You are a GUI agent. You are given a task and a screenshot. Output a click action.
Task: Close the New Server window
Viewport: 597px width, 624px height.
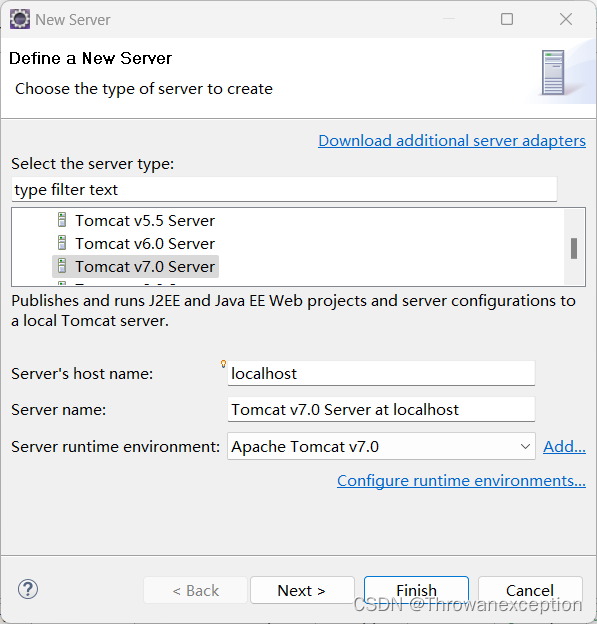click(x=566, y=19)
